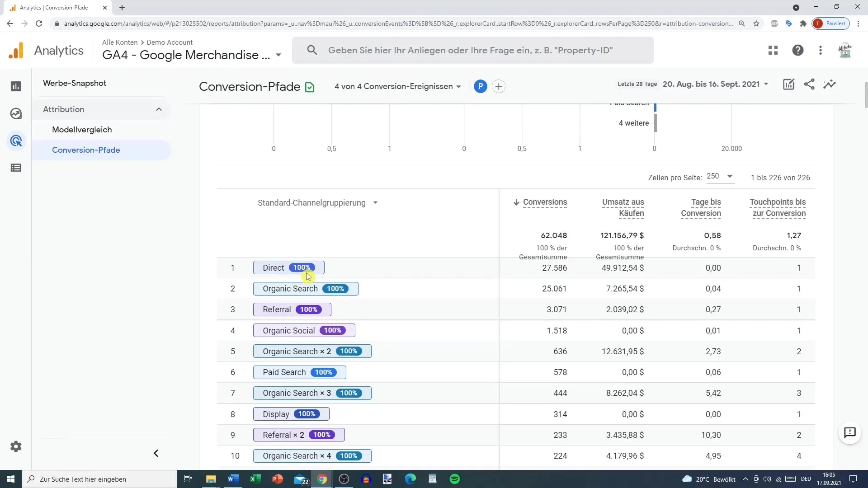
Task: Add a comparison with the plus button
Action: [498, 86]
